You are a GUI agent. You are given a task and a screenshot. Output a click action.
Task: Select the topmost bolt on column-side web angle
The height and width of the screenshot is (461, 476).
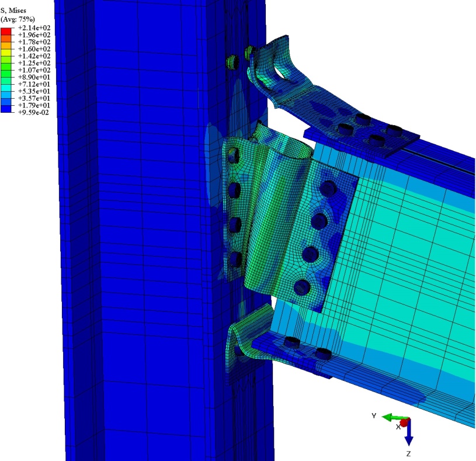point(234,155)
